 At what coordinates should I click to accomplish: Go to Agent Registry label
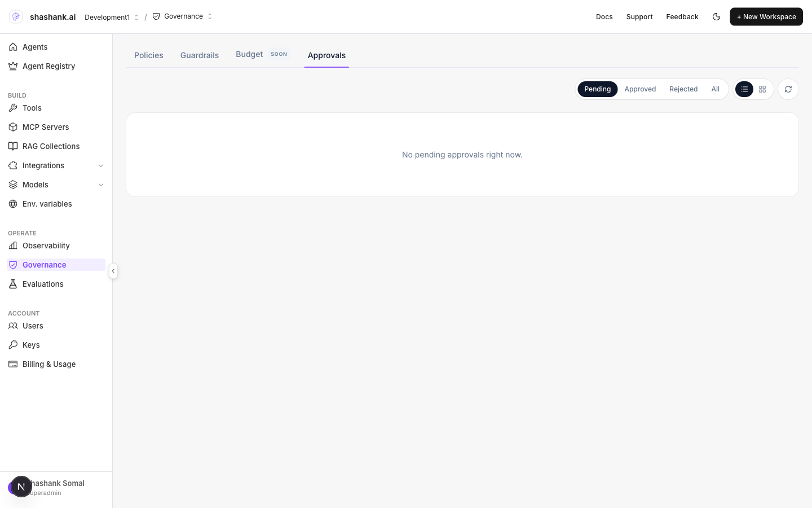point(48,66)
